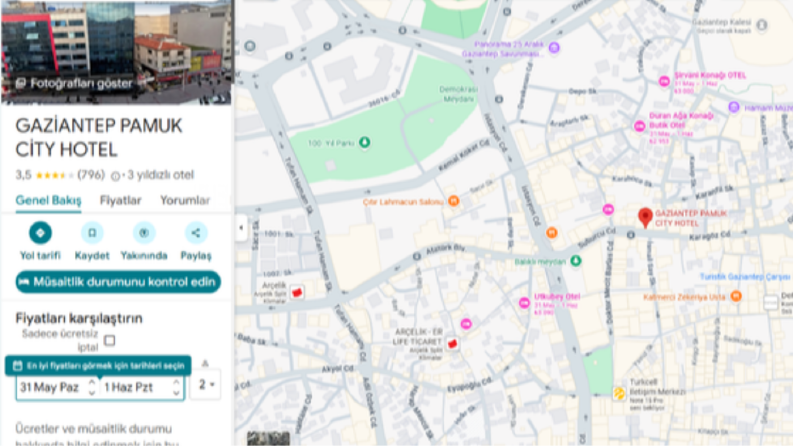The height and width of the screenshot is (446, 793).
Task: Click Fiyatları karşılaştırın heading
Action: click(79, 318)
